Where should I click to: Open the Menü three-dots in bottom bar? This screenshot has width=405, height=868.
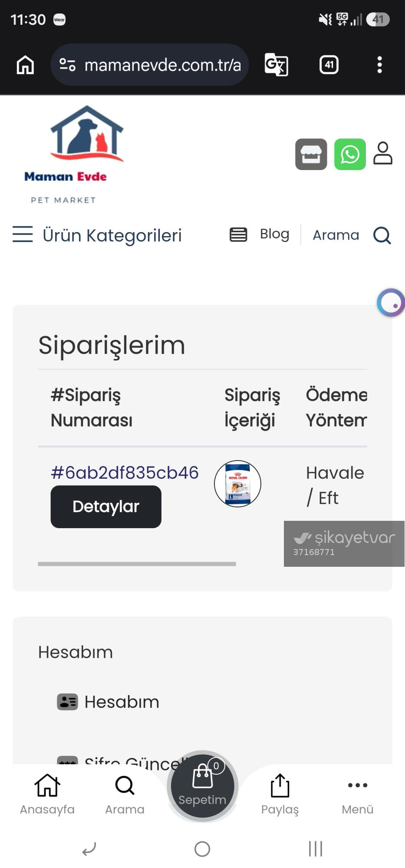358,794
